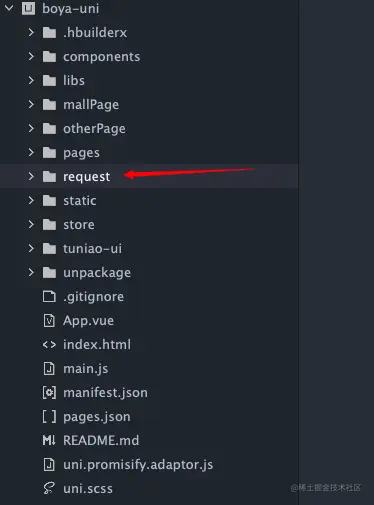Click the Markdown icon beside README.md
This screenshot has width=374, height=505.
(x=49, y=441)
